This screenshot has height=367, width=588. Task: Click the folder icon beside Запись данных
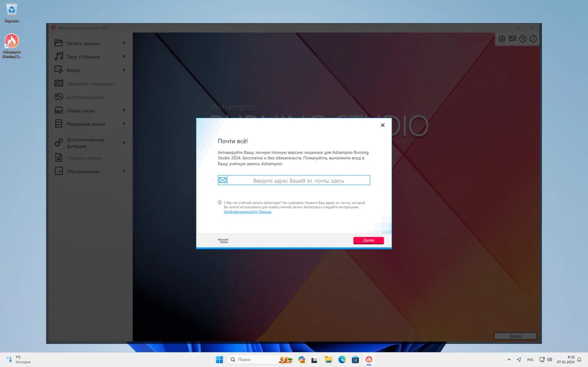[x=58, y=43]
